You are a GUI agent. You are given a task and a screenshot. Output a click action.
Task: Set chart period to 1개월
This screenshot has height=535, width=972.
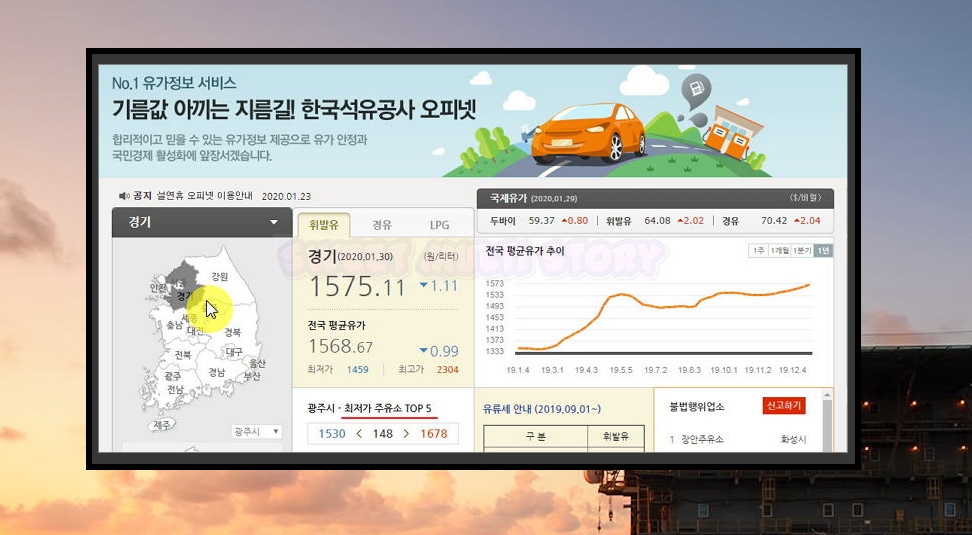click(779, 250)
